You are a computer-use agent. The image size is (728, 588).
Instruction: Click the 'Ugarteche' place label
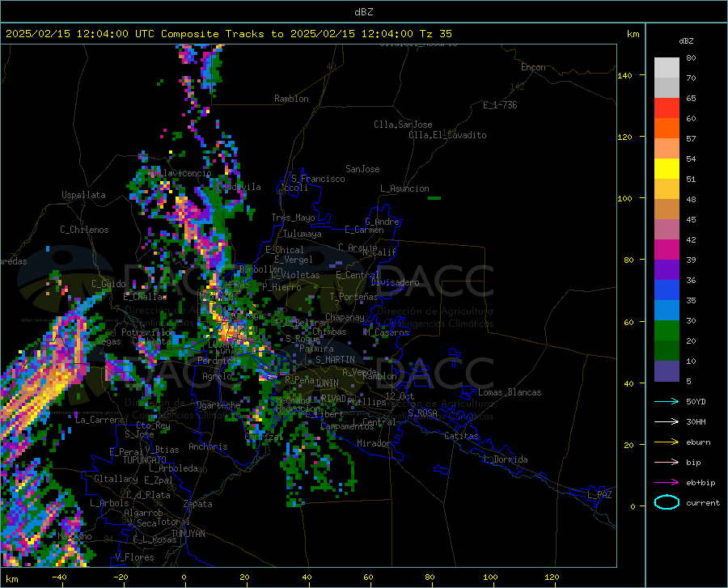[x=218, y=405]
